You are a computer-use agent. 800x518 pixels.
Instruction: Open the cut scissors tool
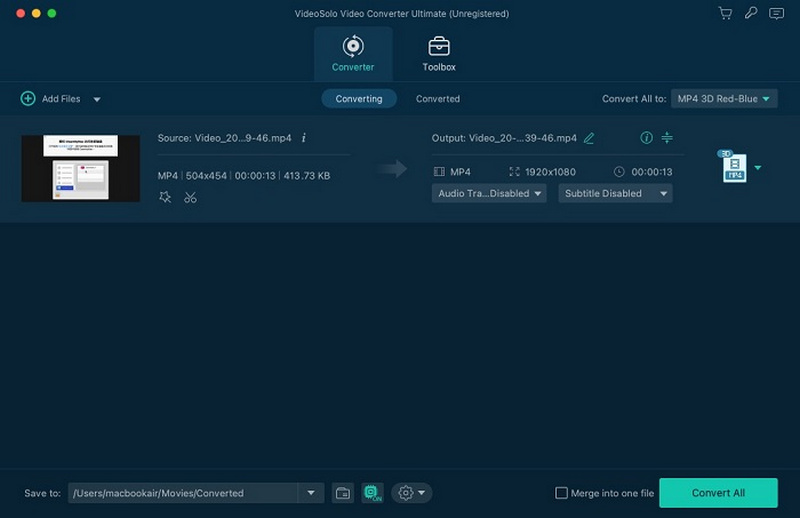(190, 197)
